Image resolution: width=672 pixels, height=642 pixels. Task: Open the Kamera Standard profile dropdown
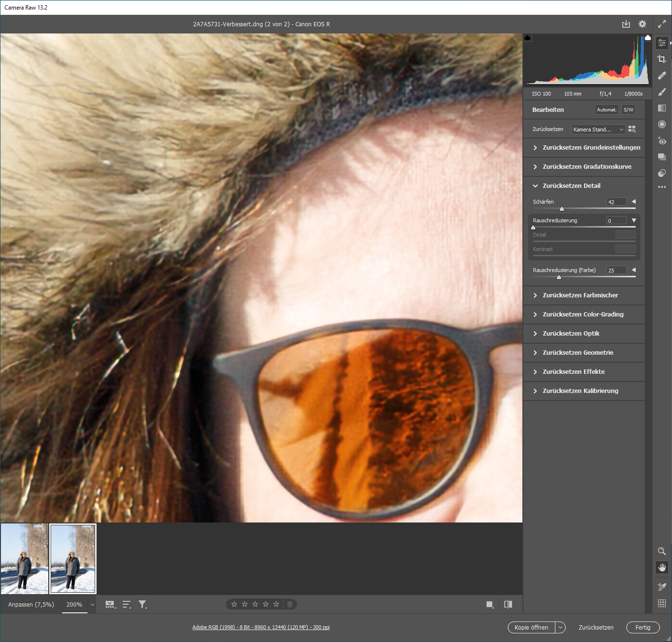tap(598, 130)
